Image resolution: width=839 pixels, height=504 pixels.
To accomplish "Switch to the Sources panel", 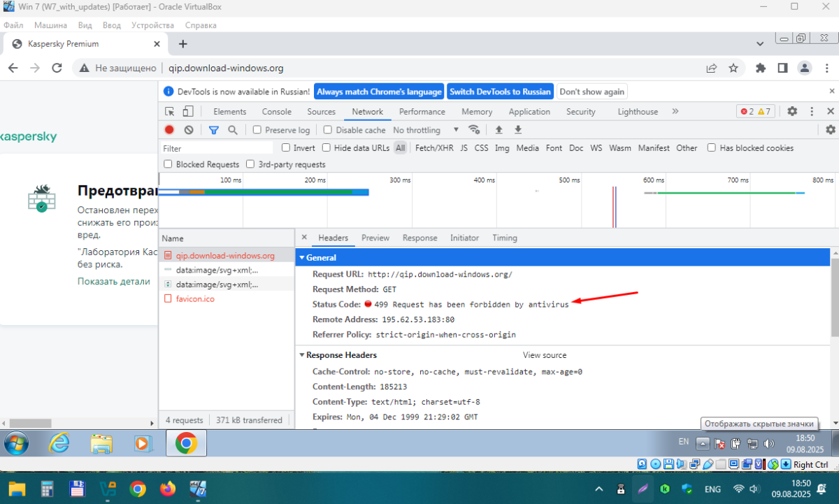I will [x=322, y=112].
